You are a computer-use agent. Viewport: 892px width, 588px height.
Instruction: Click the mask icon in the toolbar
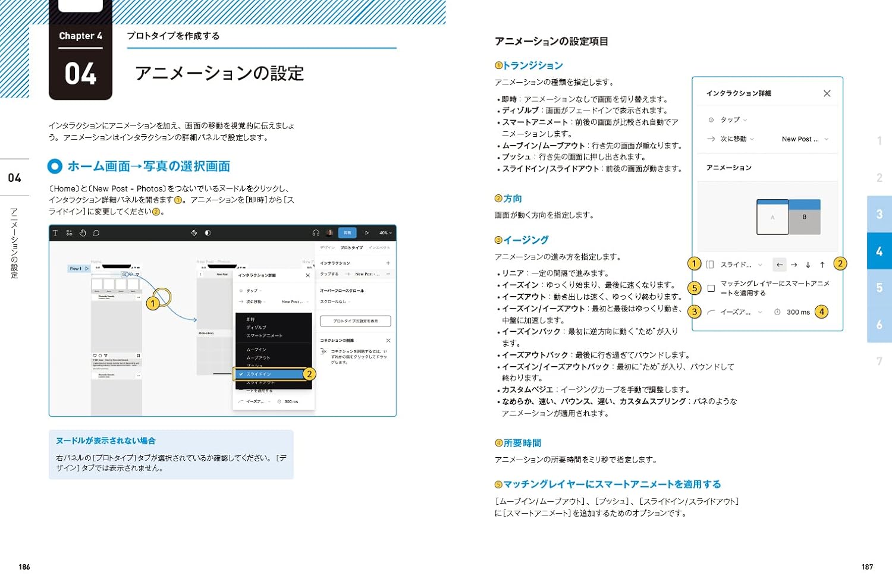(x=208, y=233)
